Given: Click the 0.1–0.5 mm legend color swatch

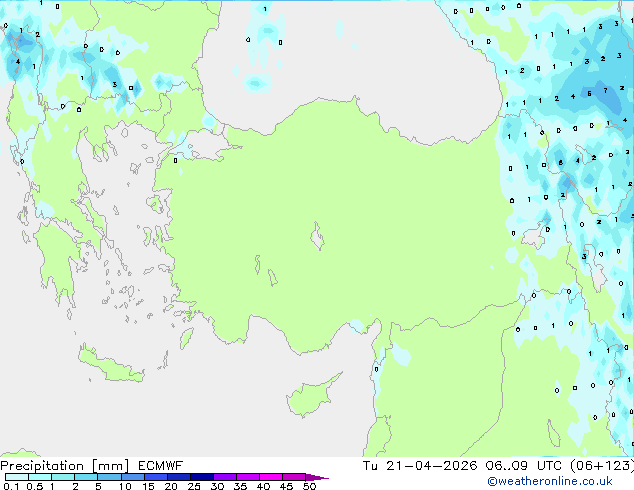Looking at the screenshot, I should pos(17,477).
